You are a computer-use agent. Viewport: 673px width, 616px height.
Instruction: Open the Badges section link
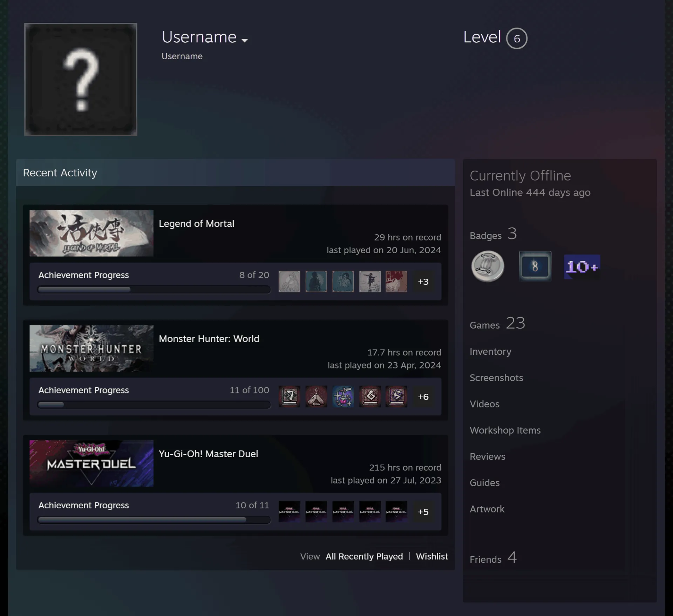[x=493, y=234]
